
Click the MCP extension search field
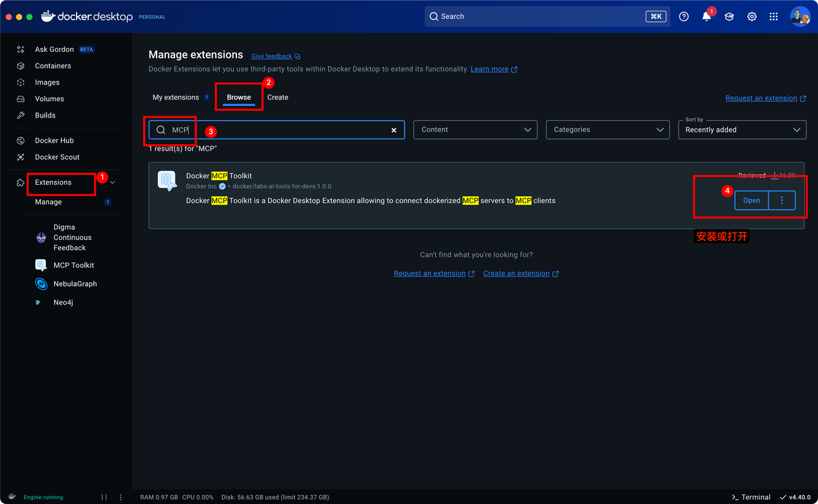pos(277,130)
